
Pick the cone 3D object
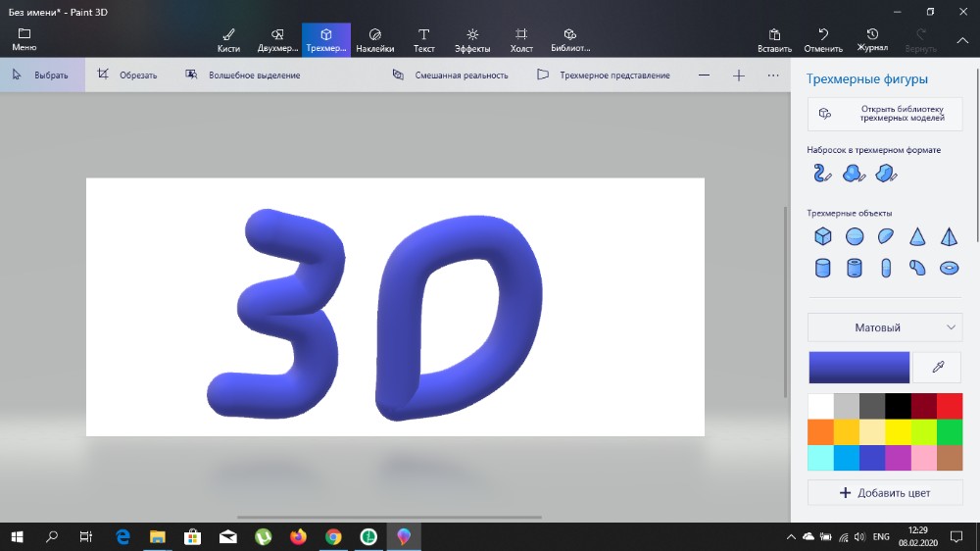pyautogui.click(x=917, y=236)
